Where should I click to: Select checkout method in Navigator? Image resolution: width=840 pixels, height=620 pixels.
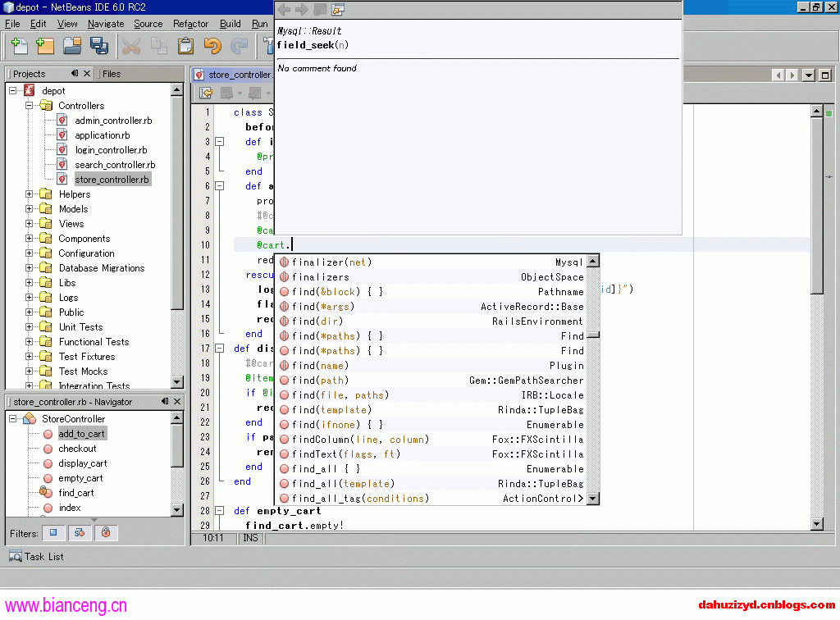pos(77,449)
